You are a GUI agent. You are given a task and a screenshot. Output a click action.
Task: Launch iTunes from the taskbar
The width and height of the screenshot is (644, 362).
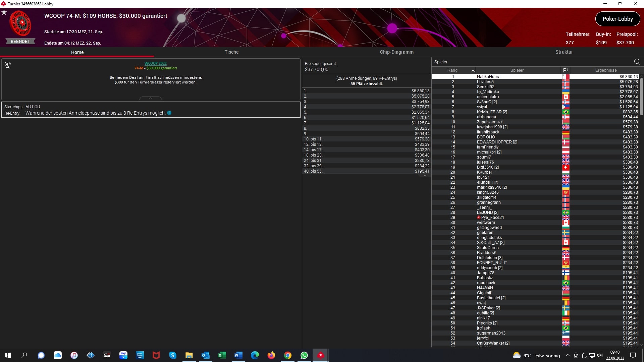coord(74,355)
